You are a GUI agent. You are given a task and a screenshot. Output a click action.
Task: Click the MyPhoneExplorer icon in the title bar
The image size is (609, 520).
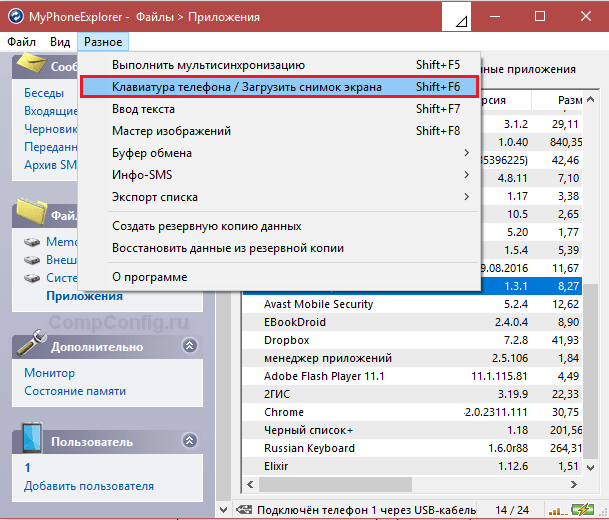[16, 17]
